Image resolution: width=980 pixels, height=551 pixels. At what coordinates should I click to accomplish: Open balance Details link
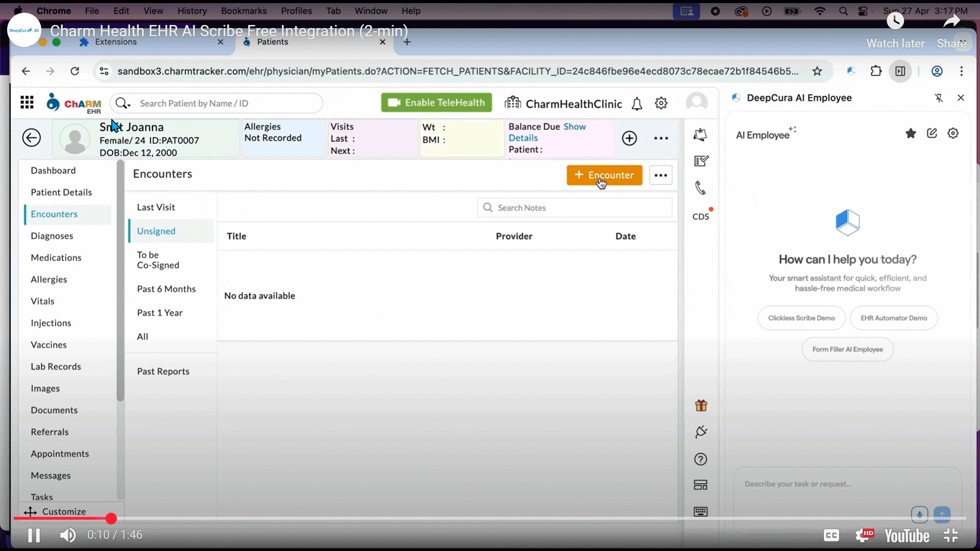pos(523,138)
